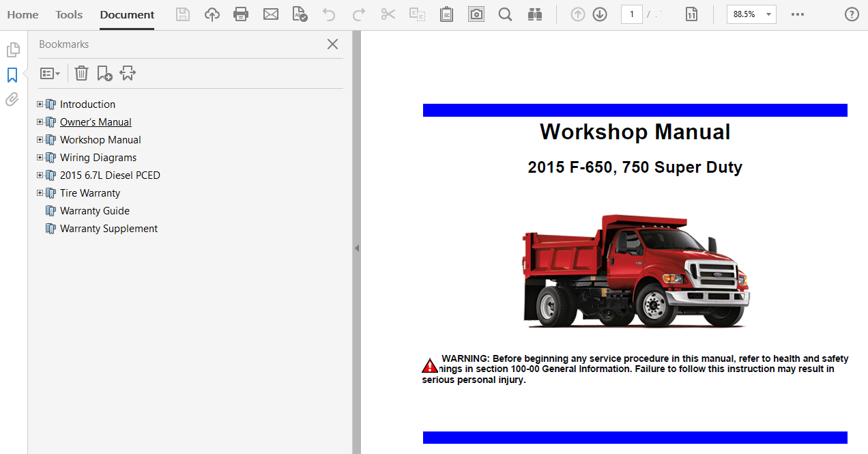Screen dimensions: 868x454
Task: Jump to the Owner's Manual bookmark
Action: (96, 122)
